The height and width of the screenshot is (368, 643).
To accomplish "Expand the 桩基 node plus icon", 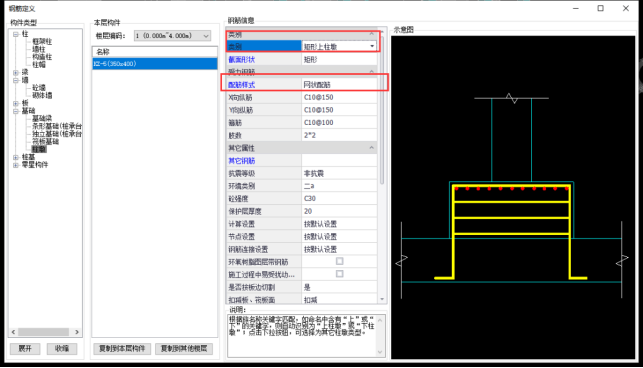I will (16, 157).
